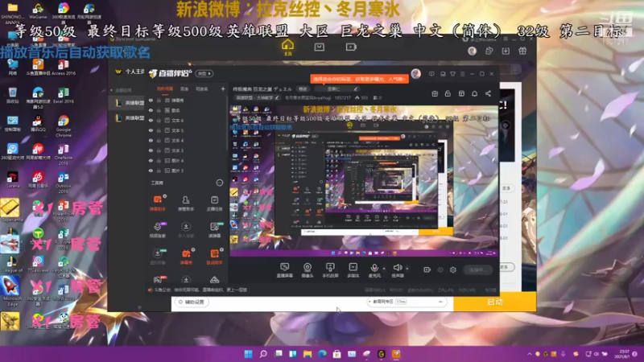The image size is (644, 362).
Task: Hide the 图片 3 source
Action: pyautogui.click(x=151, y=171)
